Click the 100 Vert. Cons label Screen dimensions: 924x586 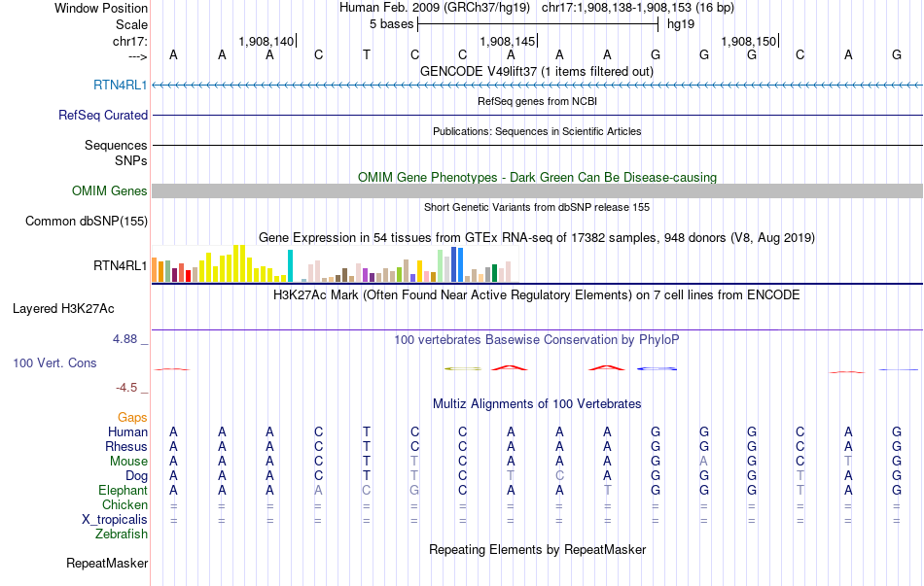tap(54, 362)
